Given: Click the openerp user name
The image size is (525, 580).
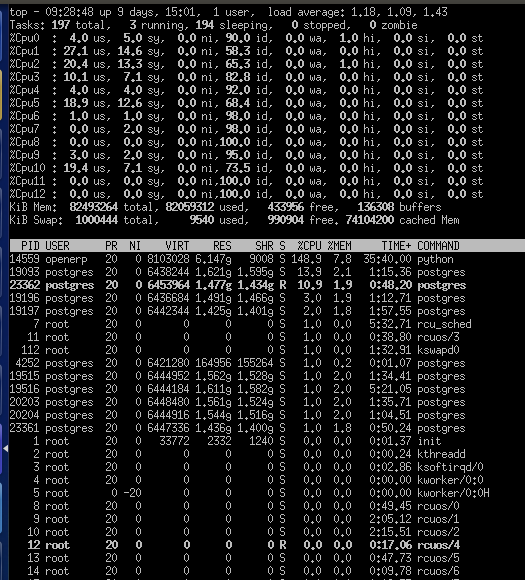Looking at the screenshot, I should [x=67, y=259].
